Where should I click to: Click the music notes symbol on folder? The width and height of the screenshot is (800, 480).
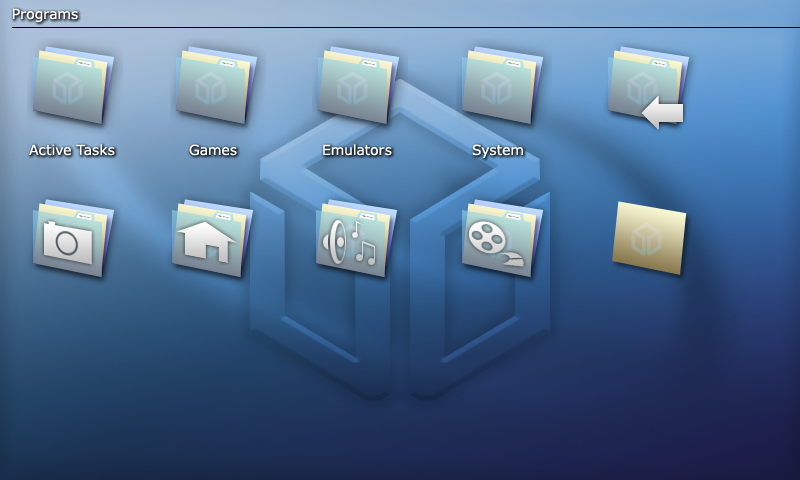(x=364, y=245)
